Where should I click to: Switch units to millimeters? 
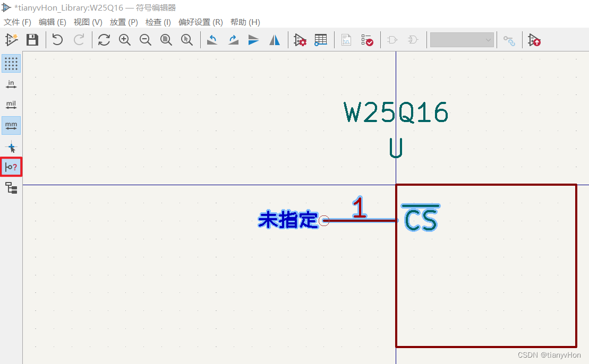pos(11,125)
